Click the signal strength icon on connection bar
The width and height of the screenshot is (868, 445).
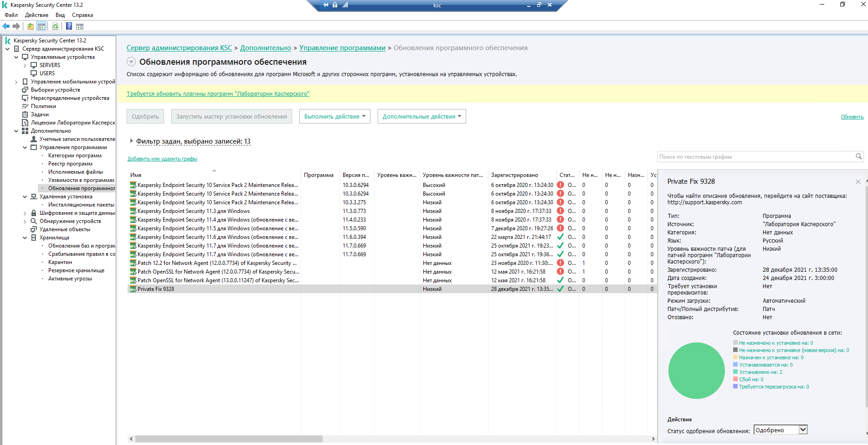pos(345,5)
